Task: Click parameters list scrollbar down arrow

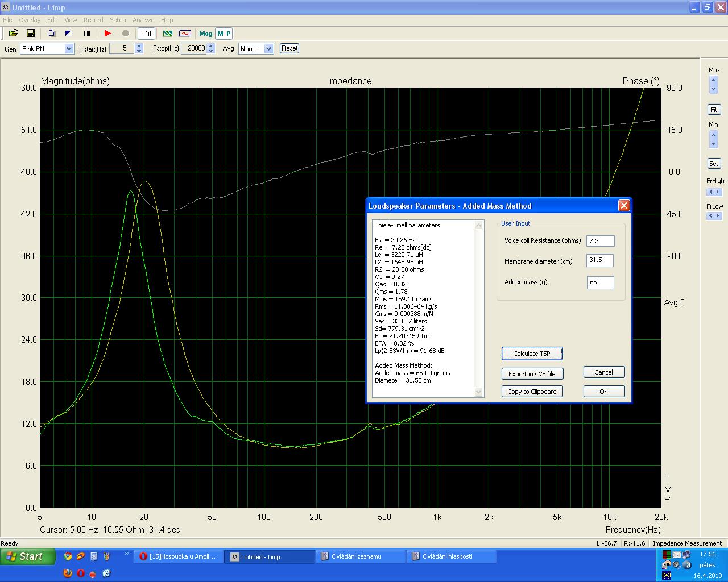Action: (x=478, y=392)
